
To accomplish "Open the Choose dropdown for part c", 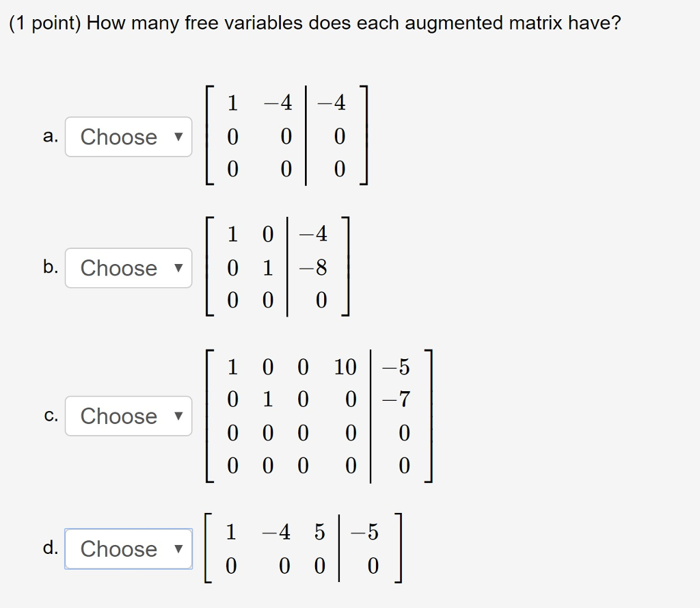I will point(127,416).
